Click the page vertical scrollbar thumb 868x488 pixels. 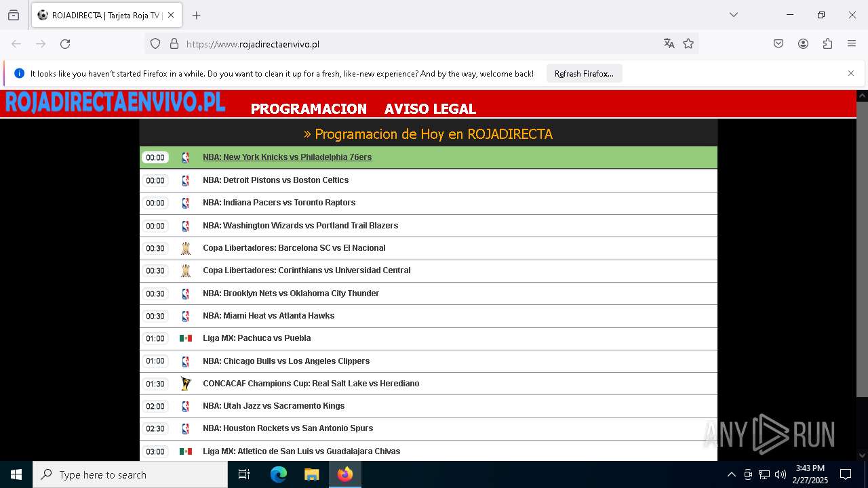coord(862,249)
